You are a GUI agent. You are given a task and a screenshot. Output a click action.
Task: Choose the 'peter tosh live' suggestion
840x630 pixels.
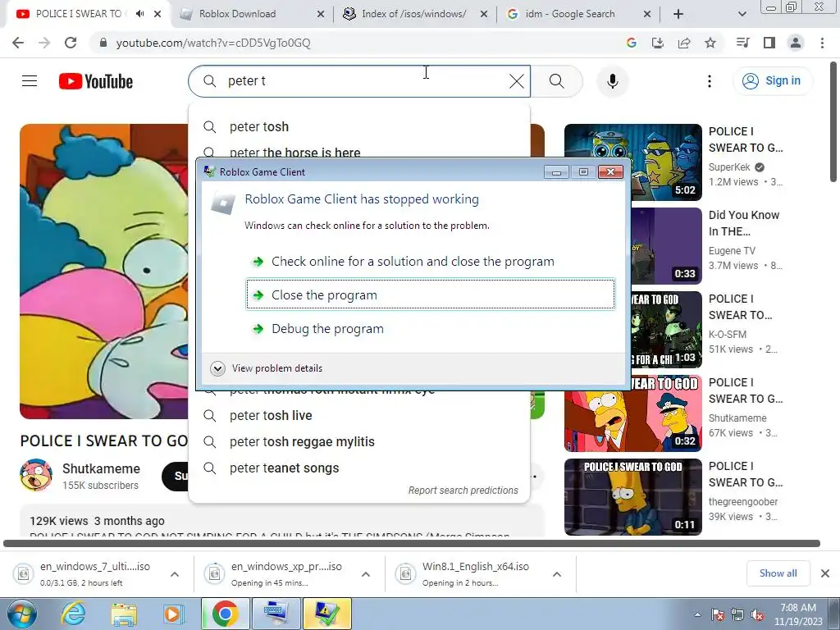pyautogui.click(x=359, y=416)
